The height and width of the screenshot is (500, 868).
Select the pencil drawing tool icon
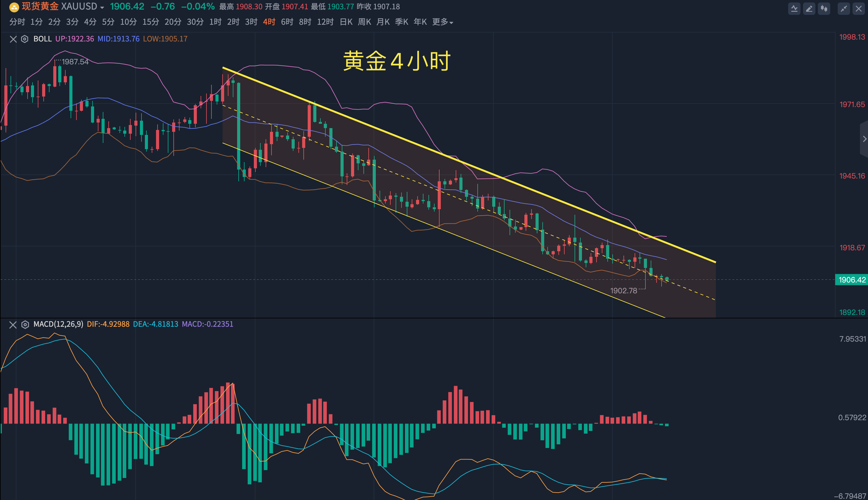coord(809,9)
